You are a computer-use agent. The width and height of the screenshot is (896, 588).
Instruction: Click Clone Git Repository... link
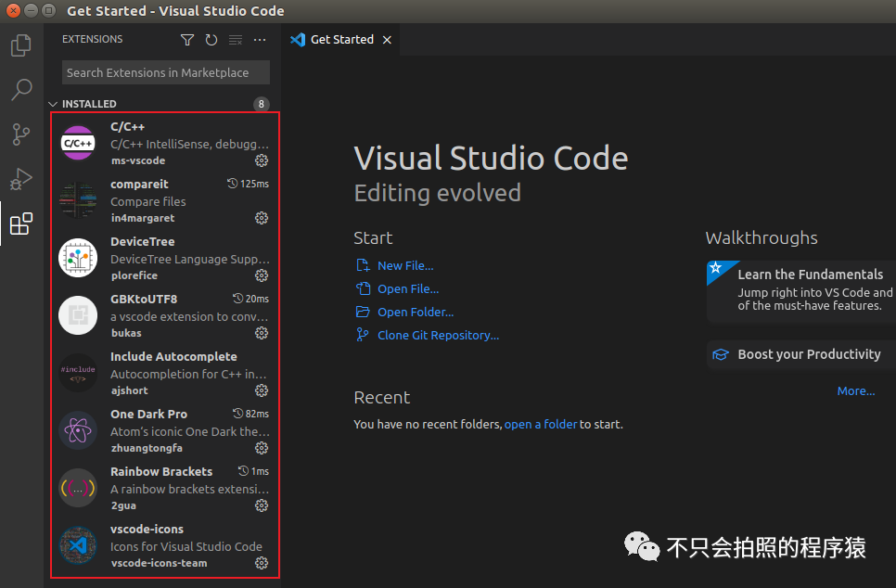pos(439,336)
